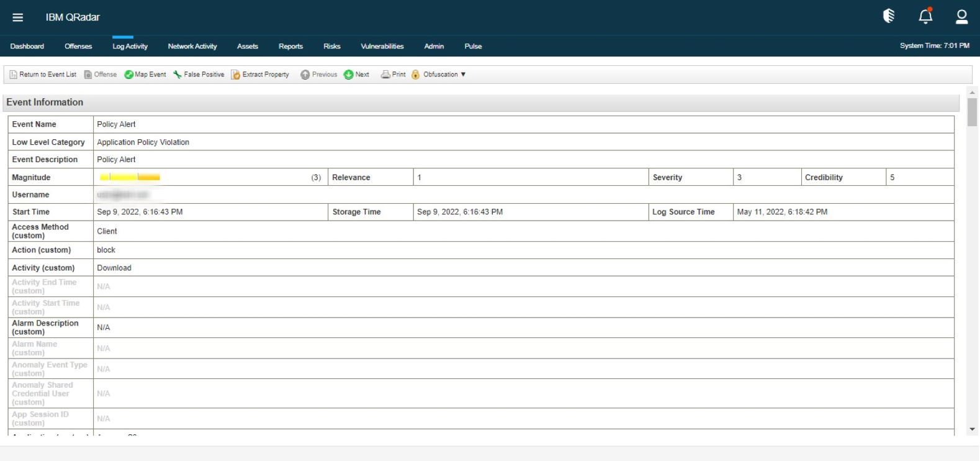Switch to the Risks tab
The image size is (980, 461).
click(x=332, y=46)
